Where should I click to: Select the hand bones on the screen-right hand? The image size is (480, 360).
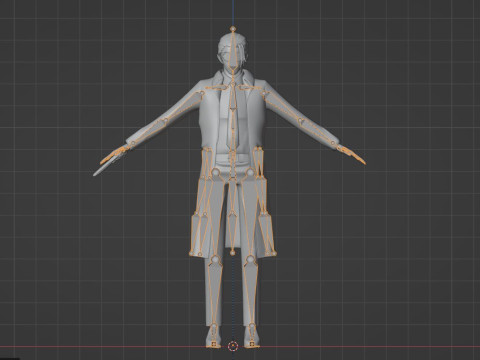(352, 155)
